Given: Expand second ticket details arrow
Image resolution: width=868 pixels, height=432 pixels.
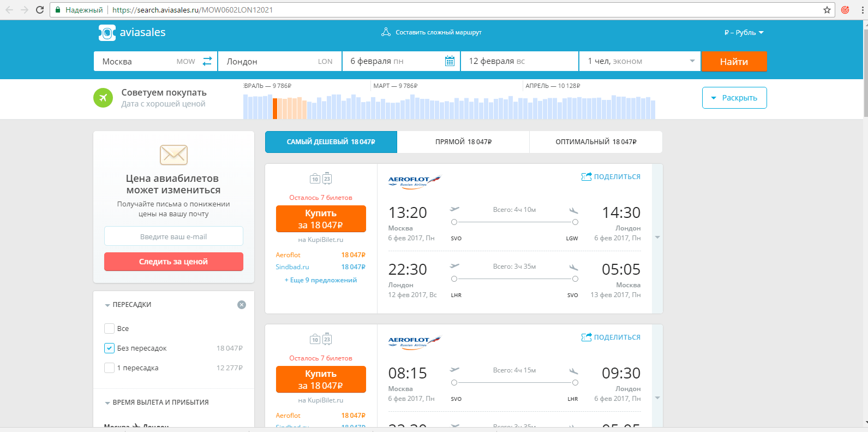Looking at the screenshot, I should click(x=657, y=398).
